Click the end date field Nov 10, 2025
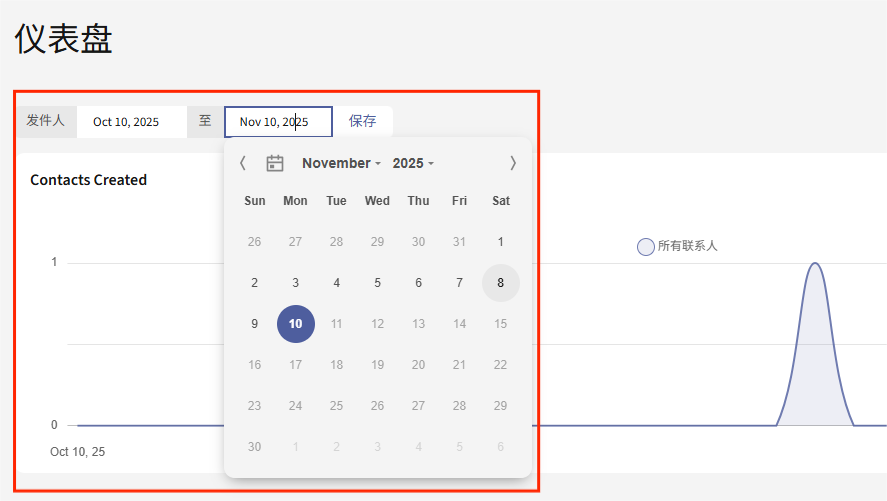The width and height of the screenshot is (887, 501). coord(278,122)
